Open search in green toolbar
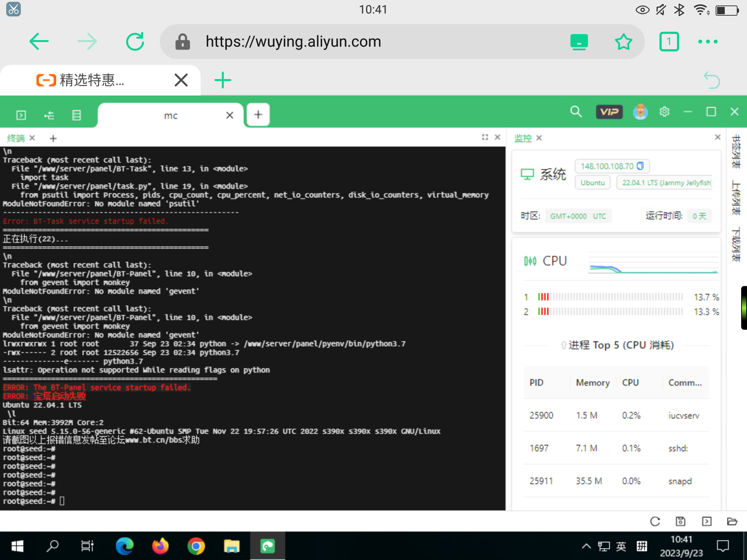The width and height of the screenshot is (747, 560). (x=576, y=112)
